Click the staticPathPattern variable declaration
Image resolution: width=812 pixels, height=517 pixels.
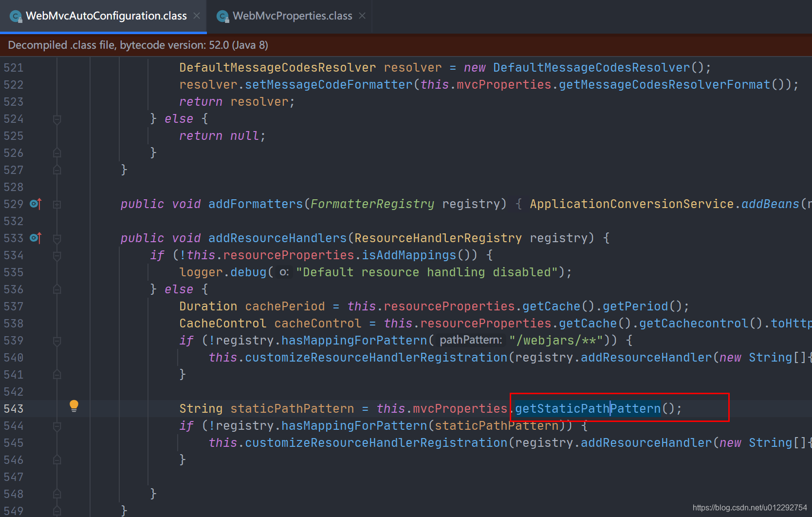[x=292, y=408]
